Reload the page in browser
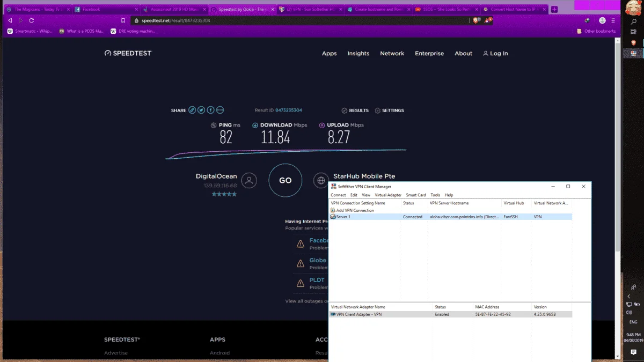Image resolution: width=644 pixels, height=362 pixels. click(x=32, y=20)
